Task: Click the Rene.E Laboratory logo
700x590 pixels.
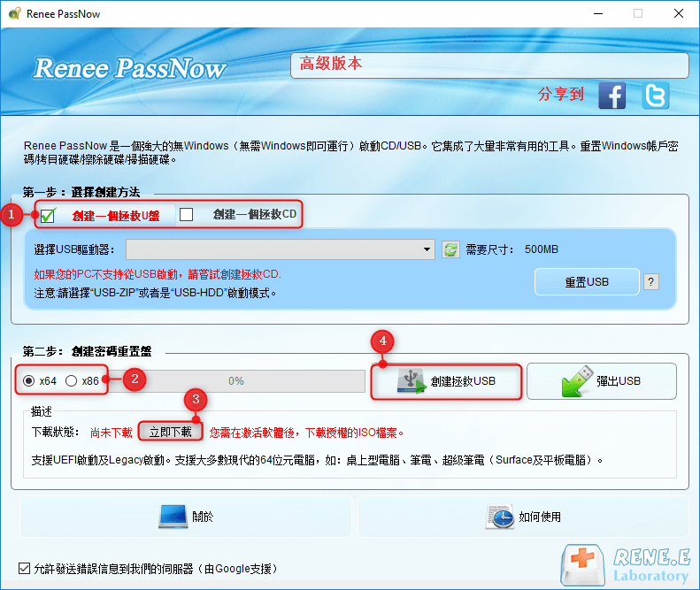Action: click(626, 565)
